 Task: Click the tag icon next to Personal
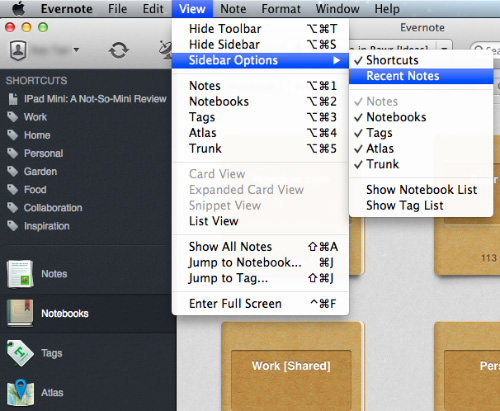point(13,153)
